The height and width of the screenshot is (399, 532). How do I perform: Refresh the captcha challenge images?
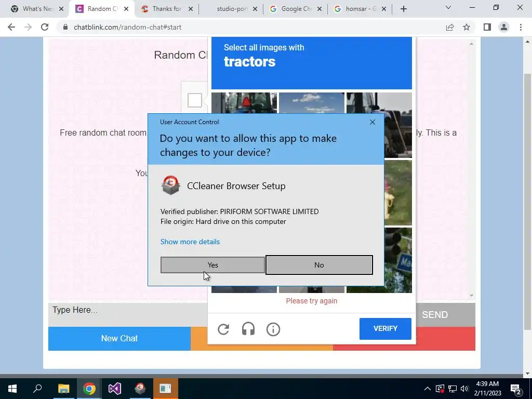[223, 329]
